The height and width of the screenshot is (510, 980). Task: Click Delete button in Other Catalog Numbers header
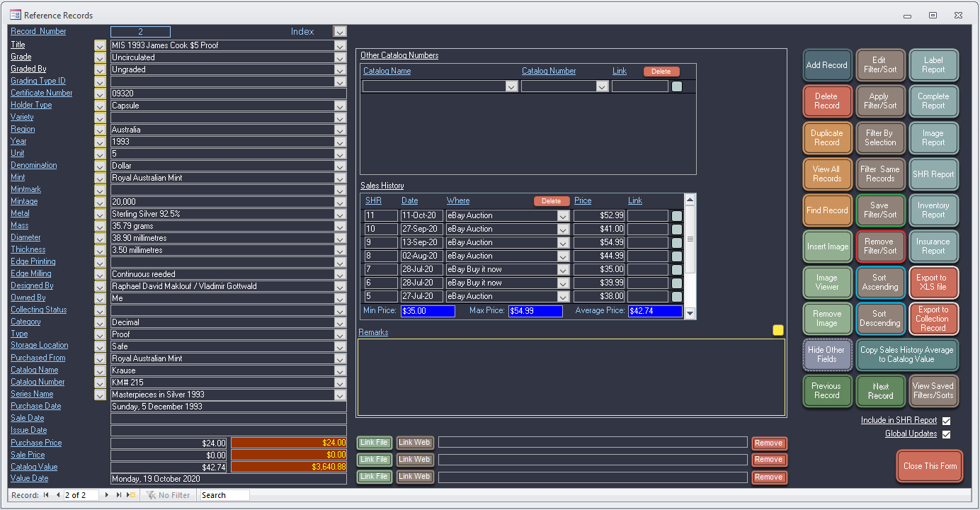pos(661,72)
